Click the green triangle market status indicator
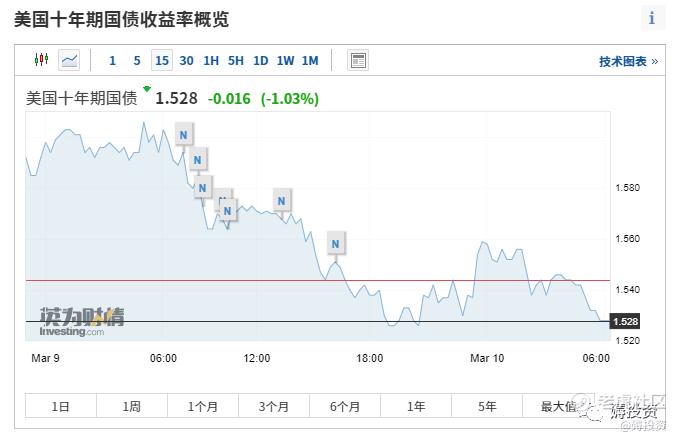679x441 pixels. 147,89
